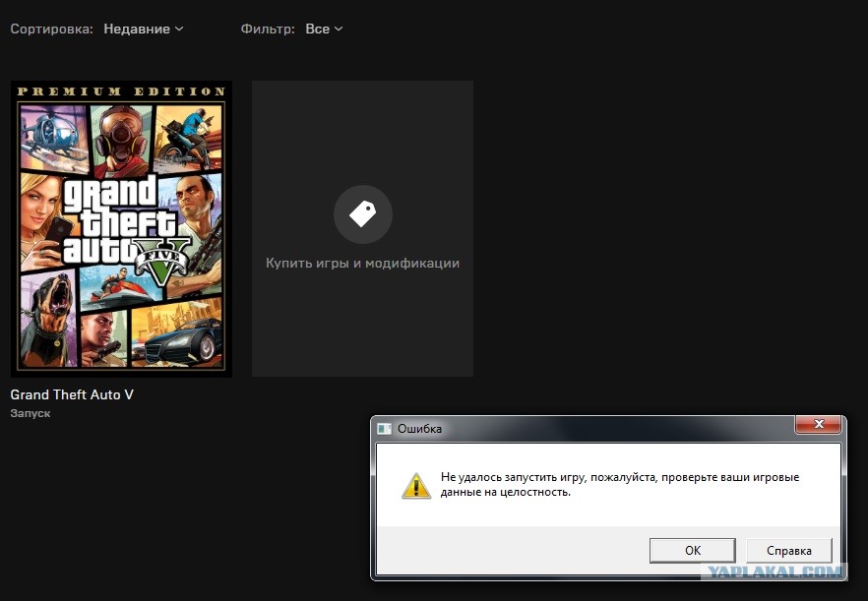The image size is (868, 601).
Task: Click the yellow warning icon in the dialog
Action: (x=416, y=486)
